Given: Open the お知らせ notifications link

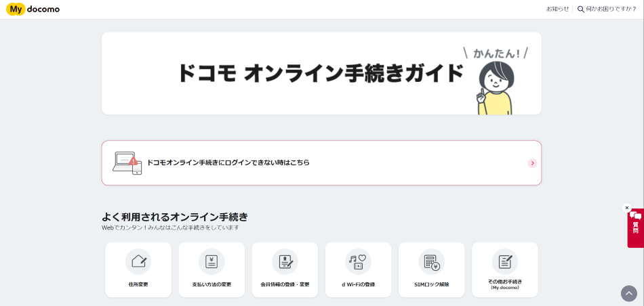Looking at the screenshot, I should click(557, 9).
